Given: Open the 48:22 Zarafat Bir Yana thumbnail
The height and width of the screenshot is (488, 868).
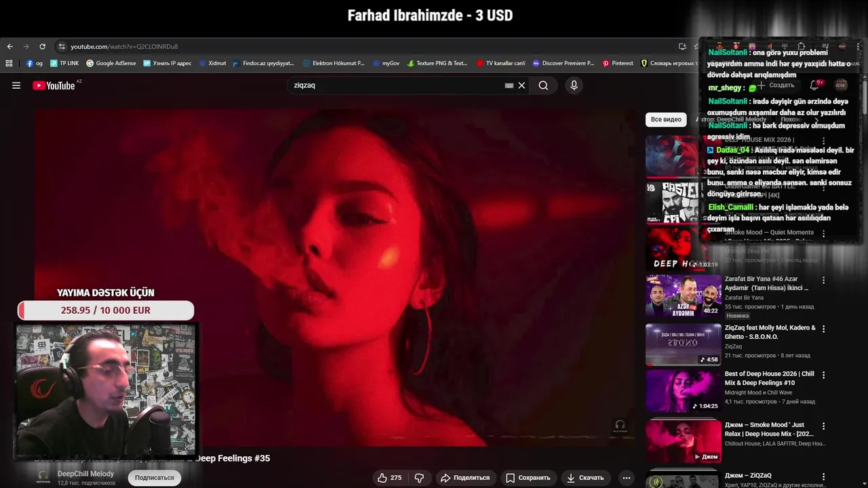Looking at the screenshot, I should [x=684, y=296].
